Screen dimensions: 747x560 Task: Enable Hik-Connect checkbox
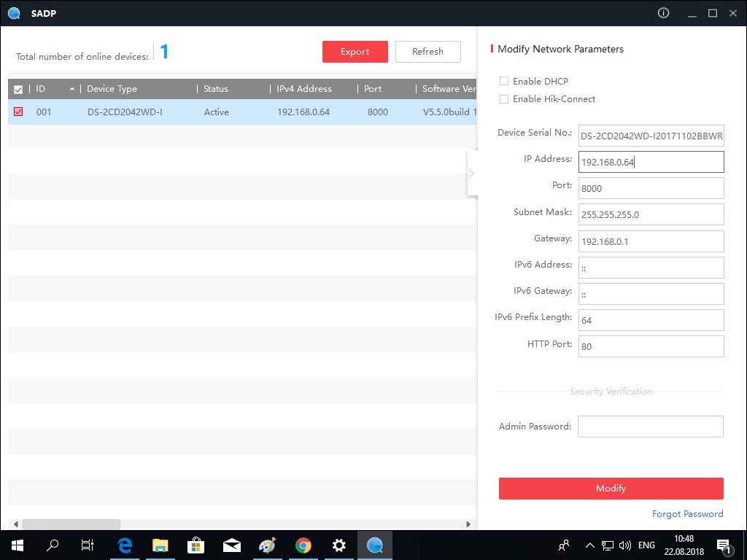coord(504,98)
